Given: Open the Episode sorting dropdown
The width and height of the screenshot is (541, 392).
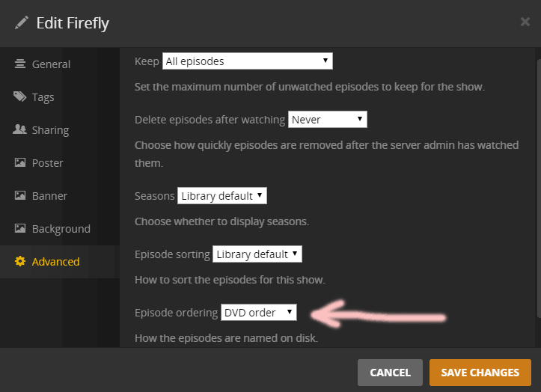Looking at the screenshot, I should point(257,254).
